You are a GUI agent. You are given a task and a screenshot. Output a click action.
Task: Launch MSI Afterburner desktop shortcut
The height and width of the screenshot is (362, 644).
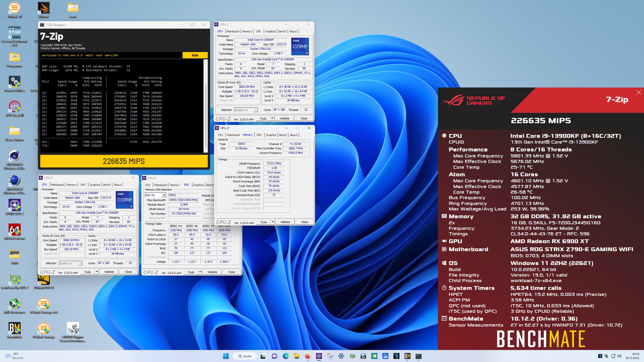15,306
